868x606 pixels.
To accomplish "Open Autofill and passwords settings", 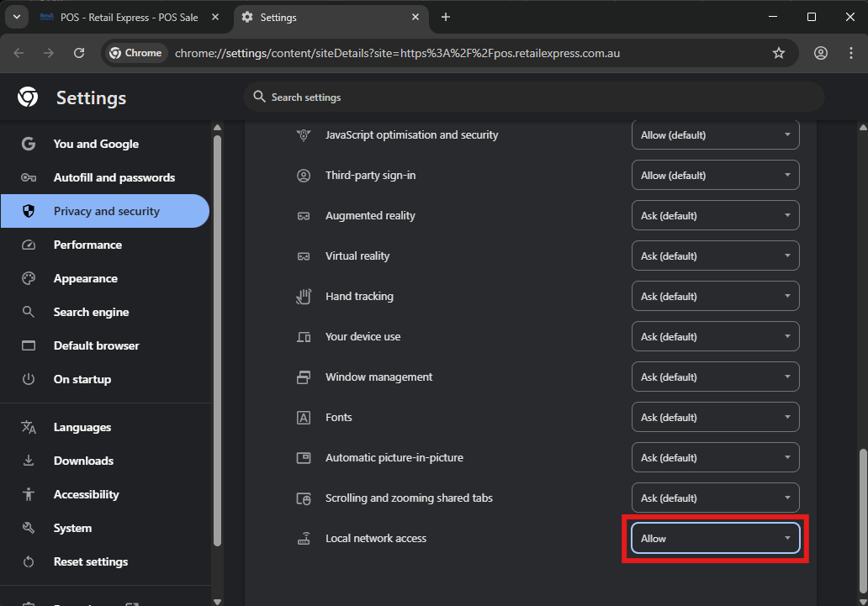I will (105, 177).
